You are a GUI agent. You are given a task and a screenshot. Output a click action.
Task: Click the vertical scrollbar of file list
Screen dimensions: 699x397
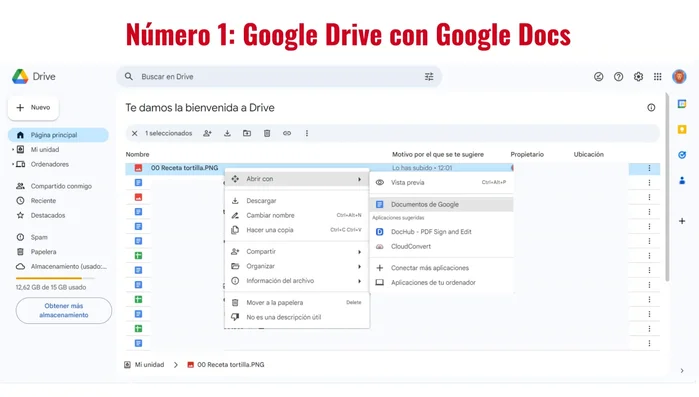click(667, 187)
